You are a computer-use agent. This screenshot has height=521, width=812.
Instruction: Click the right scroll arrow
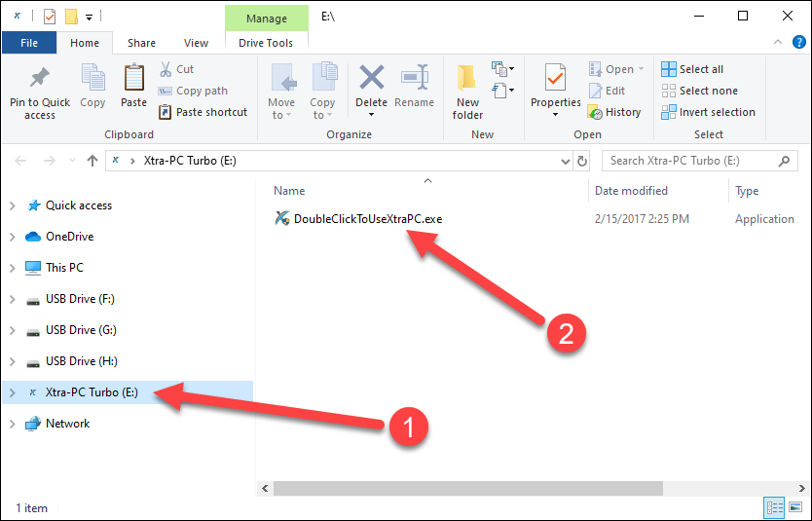point(801,488)
